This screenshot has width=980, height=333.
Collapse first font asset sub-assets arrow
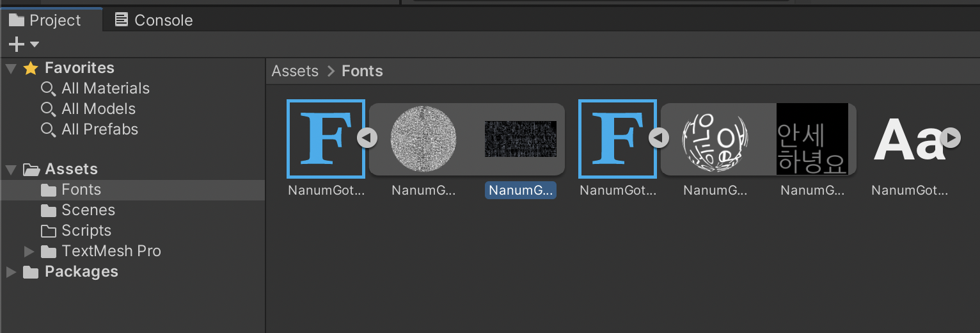(367, 138)
